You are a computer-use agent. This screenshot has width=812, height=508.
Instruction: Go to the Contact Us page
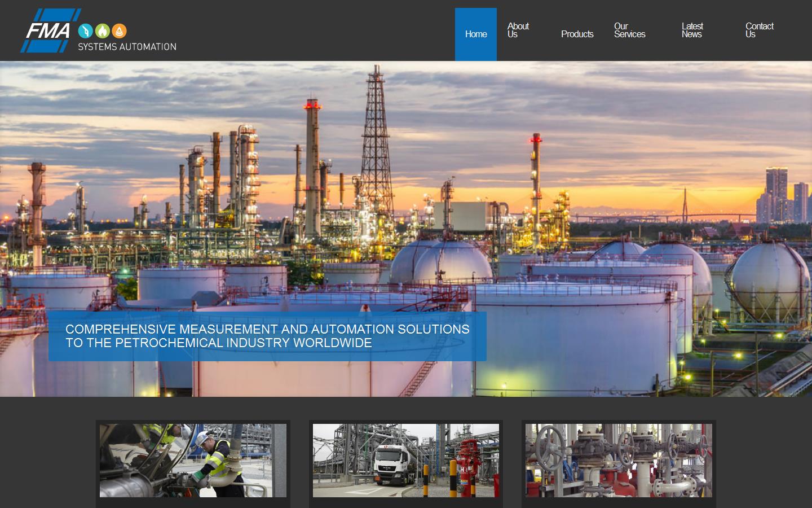(x=760, y=30)
